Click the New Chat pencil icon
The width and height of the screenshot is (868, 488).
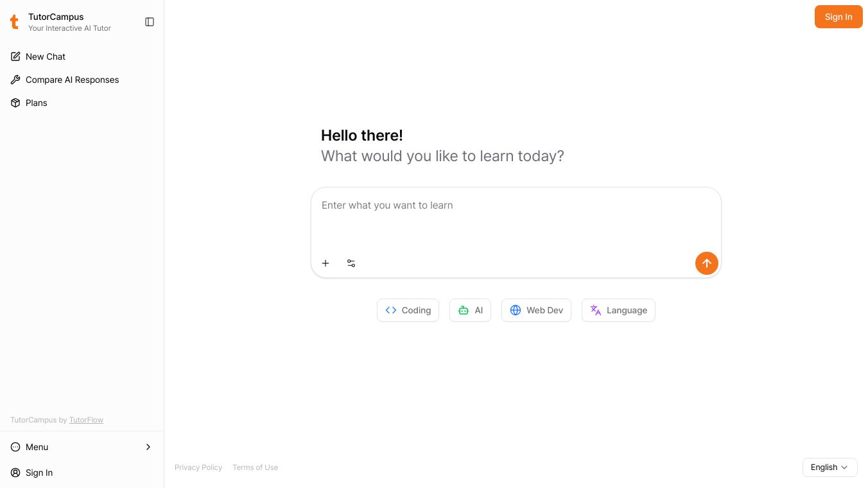click(15, 57)
